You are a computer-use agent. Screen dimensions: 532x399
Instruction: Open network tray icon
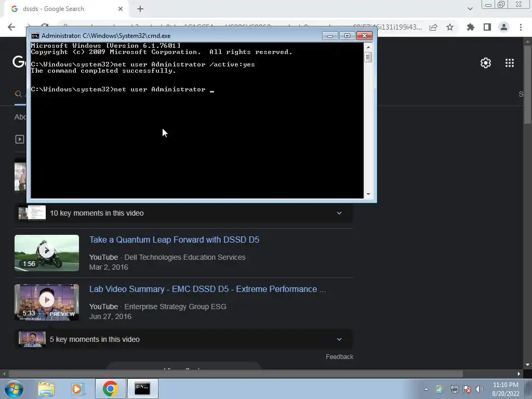[x=454, y=389]
